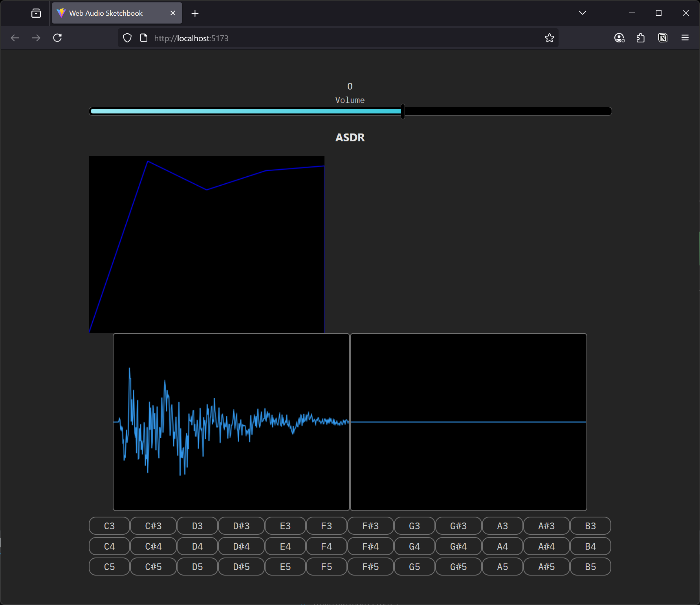The width and height of the screenshot is (700, 605).
Task: Play the C3 note
Action: coord(109,526)
